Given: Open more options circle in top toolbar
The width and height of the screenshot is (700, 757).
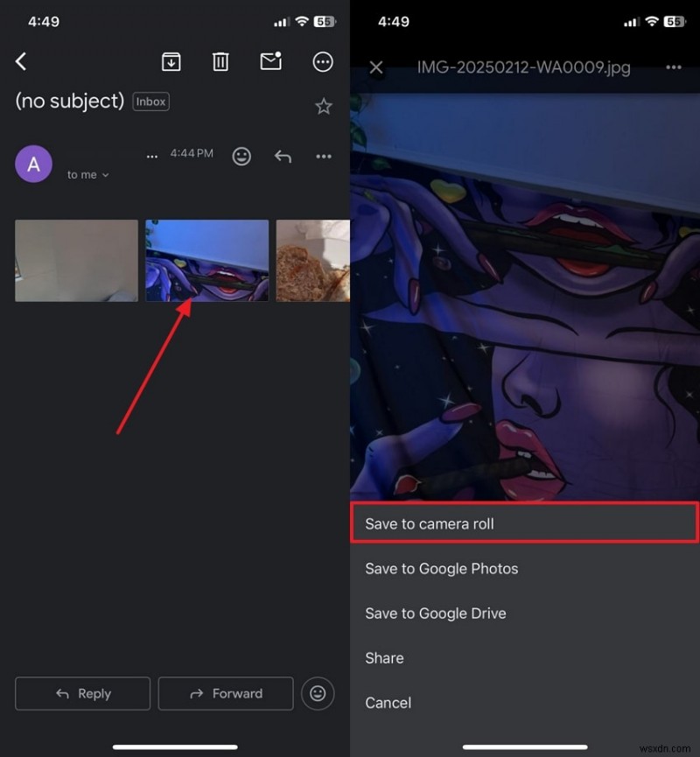Looking at the screenshot, I should point(323,62).
